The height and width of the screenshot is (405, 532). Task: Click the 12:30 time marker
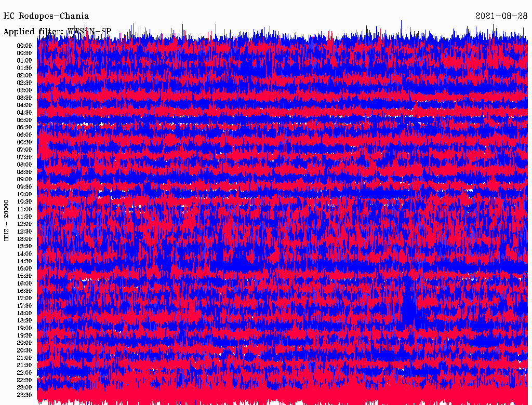click(x=24, y=232)
